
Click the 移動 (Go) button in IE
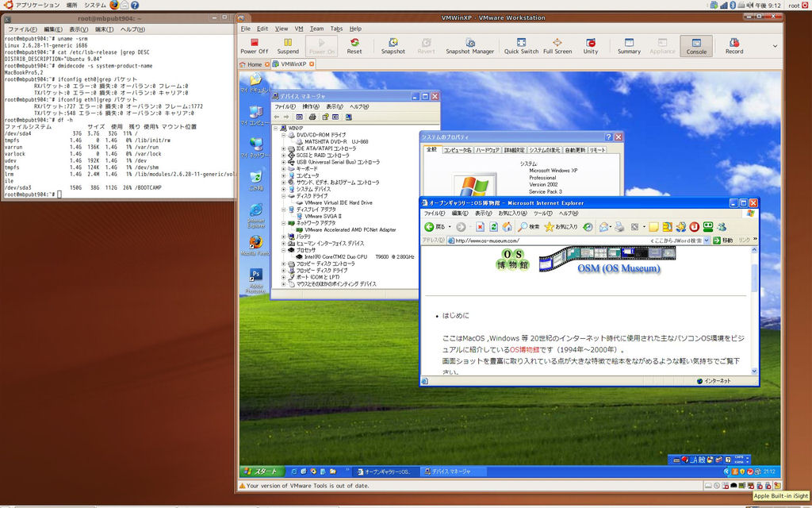coord(723,241)
